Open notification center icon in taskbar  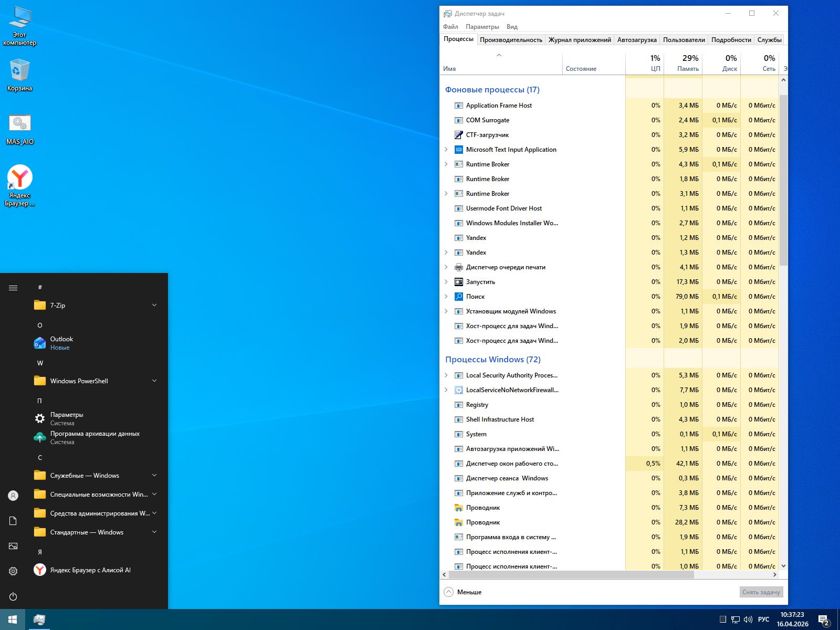[x=823, y=619]
